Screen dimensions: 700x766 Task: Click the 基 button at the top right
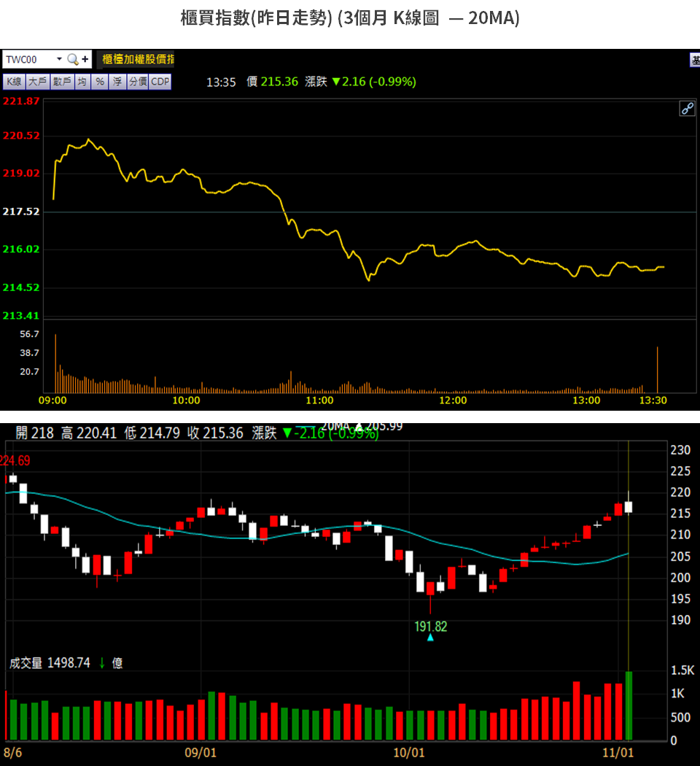point(695,60)
